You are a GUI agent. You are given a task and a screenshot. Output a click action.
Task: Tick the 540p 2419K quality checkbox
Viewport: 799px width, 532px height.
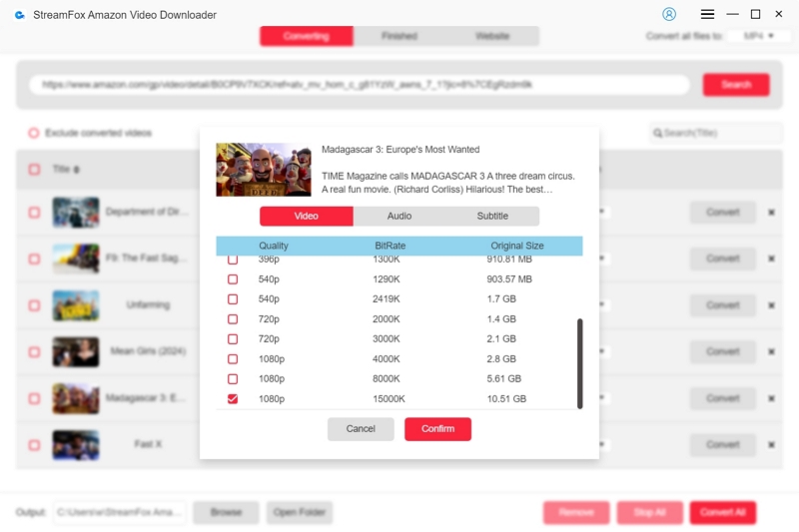pos(233,298)
